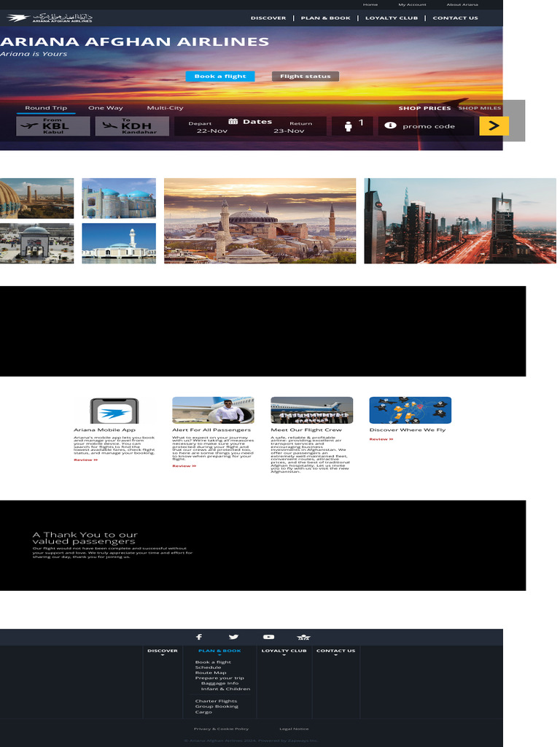The height and width of the screenshot is (747, 560).
Task: Expand CONTACT US section in footer
Action: tap(335, 651)
